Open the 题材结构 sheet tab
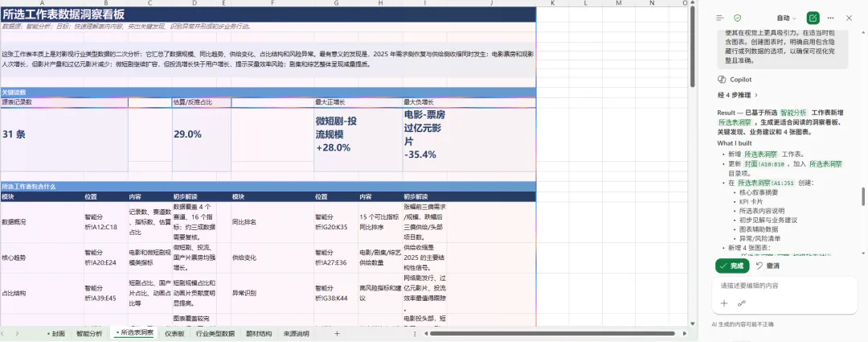 coord(259,334)
